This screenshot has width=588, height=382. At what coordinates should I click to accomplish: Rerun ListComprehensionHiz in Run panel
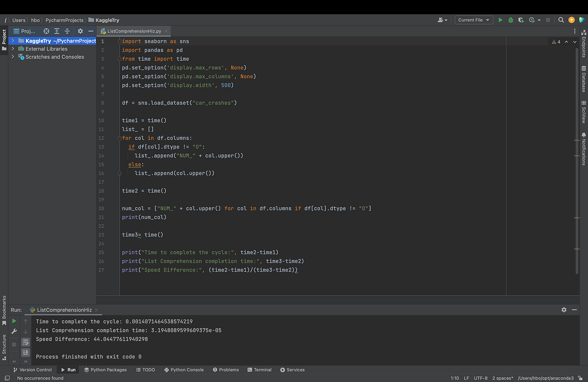point(14,321)
